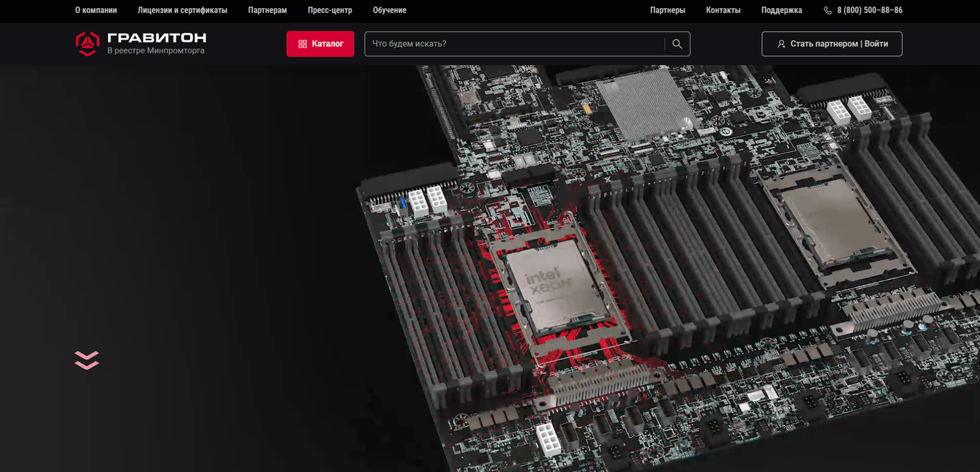Go to Пресс-центр menu item

tap(330, 10)
